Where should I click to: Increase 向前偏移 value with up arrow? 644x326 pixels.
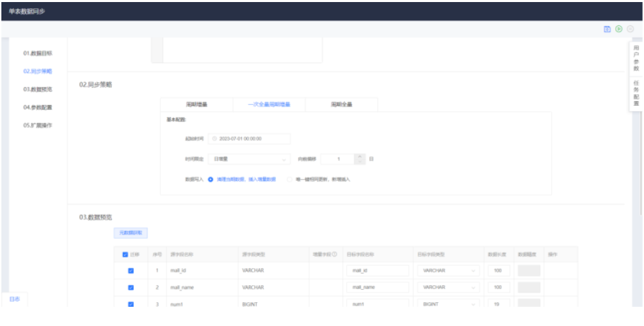[361, 156]
